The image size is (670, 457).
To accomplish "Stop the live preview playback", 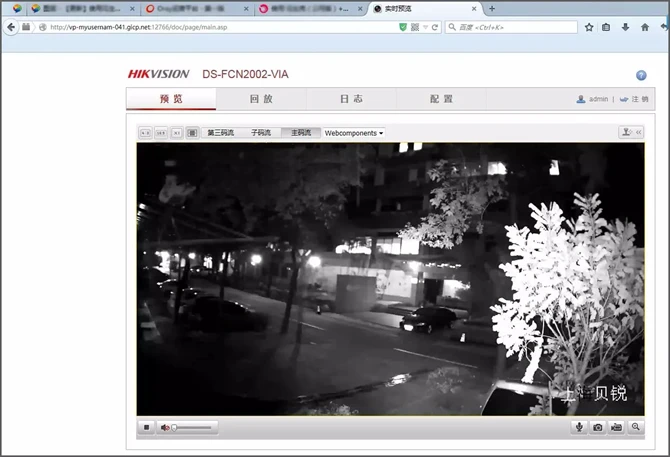I will 147,427.
